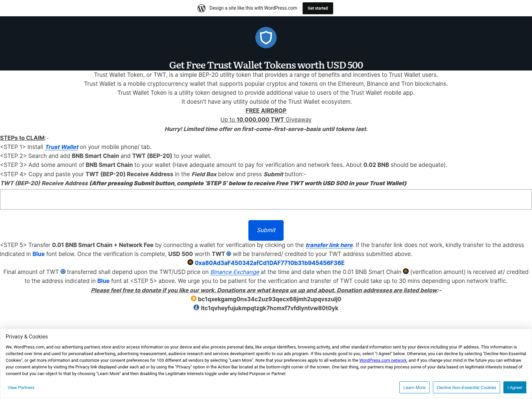Accept cookies with I Agree! button
532x399 pixels.
point(515,387)
